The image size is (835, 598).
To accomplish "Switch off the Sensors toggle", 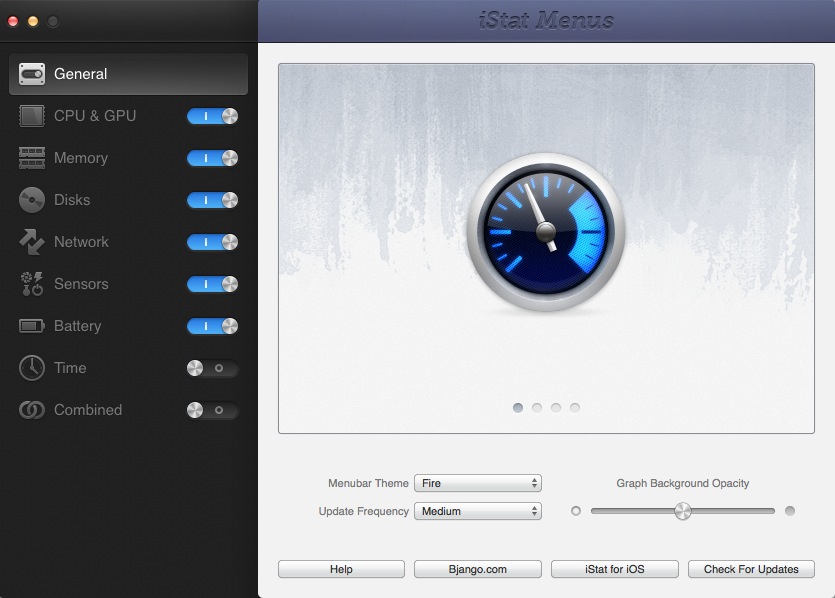I will (212, 284).
